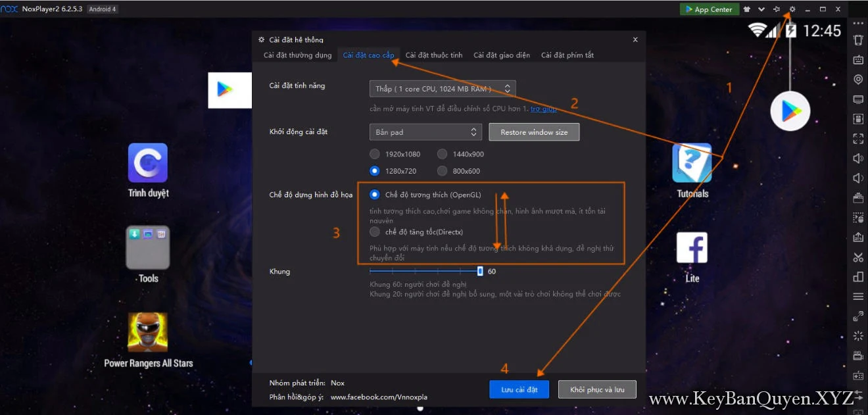Open the App Center button

[x=710, y=9]
